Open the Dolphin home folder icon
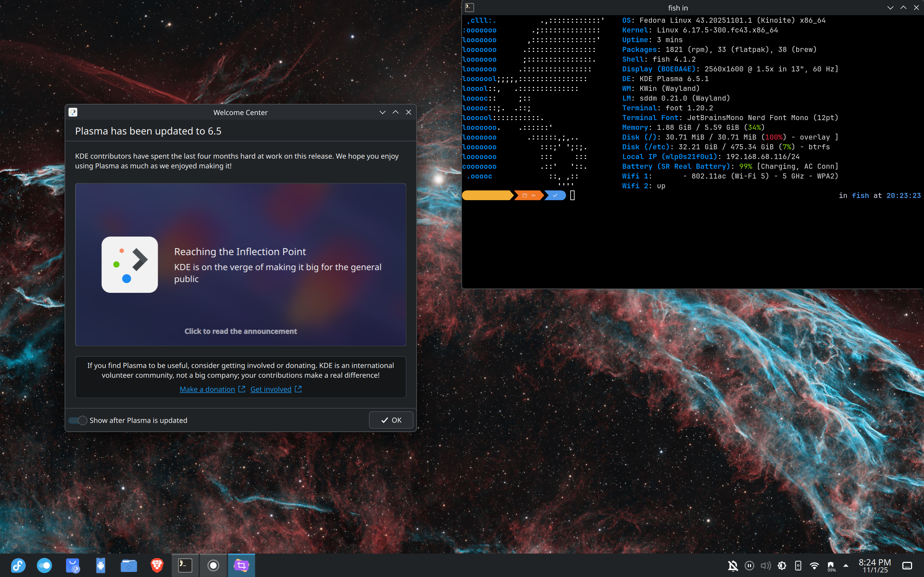This screenshot has height=577, width=924. click(x=128, y=565)
